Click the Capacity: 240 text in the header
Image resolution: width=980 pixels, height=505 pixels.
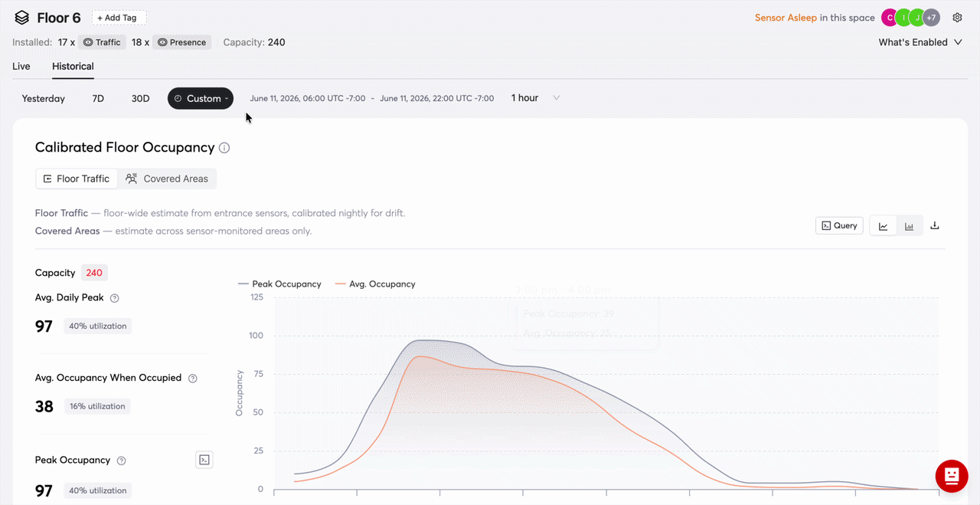[254, 42]
